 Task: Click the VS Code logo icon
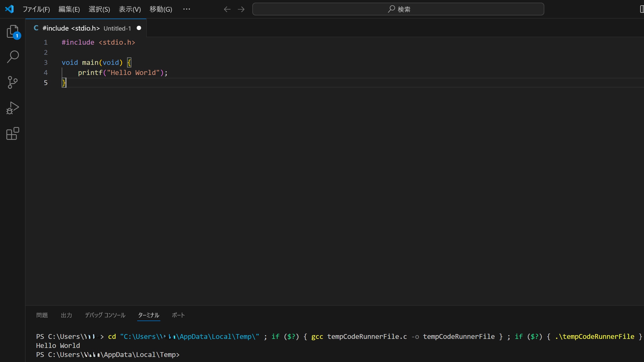point(10,9)
